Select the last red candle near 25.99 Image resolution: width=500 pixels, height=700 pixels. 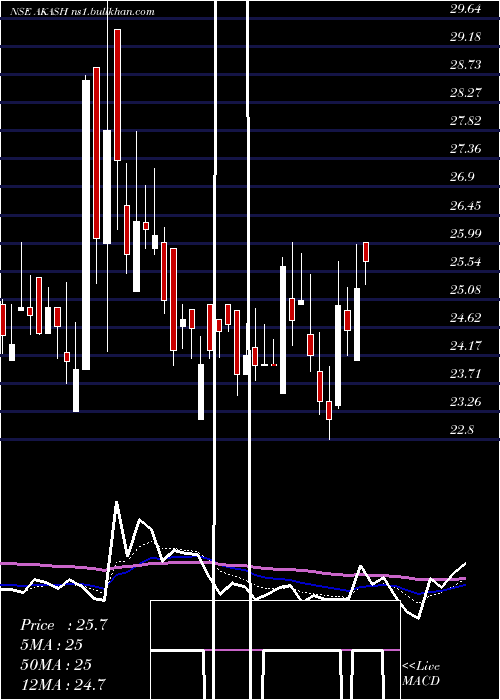pos(366,252)
